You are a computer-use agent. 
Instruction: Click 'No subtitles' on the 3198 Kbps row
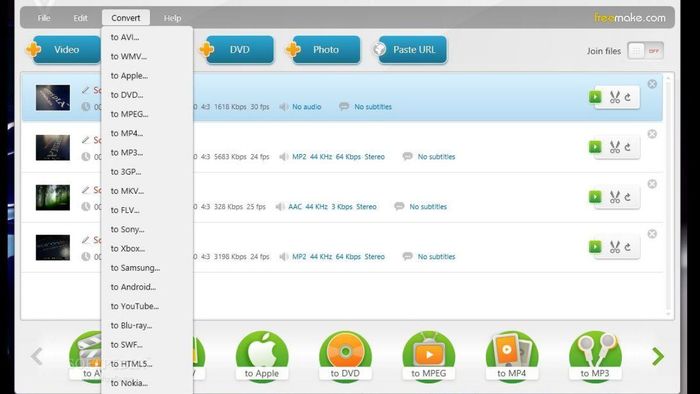[436, 257]
